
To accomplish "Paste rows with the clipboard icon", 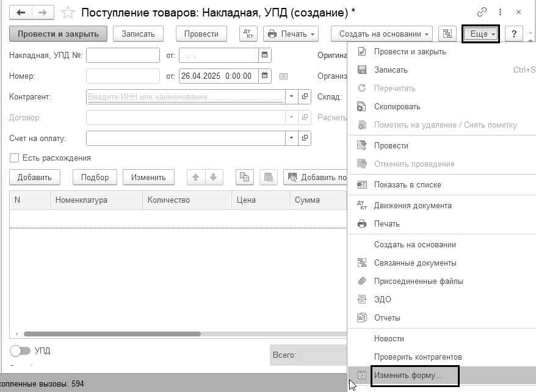I will click(x=269, y=177).
